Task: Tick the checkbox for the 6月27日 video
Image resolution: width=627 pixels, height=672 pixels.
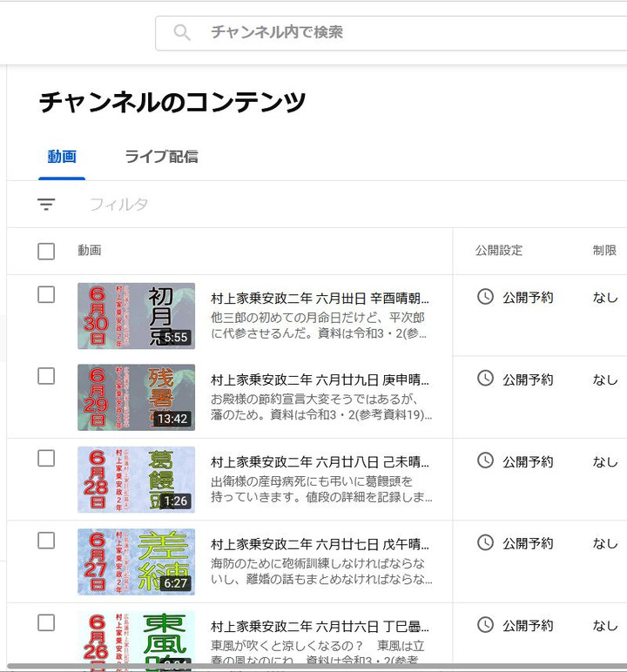Action: point(46,541)
